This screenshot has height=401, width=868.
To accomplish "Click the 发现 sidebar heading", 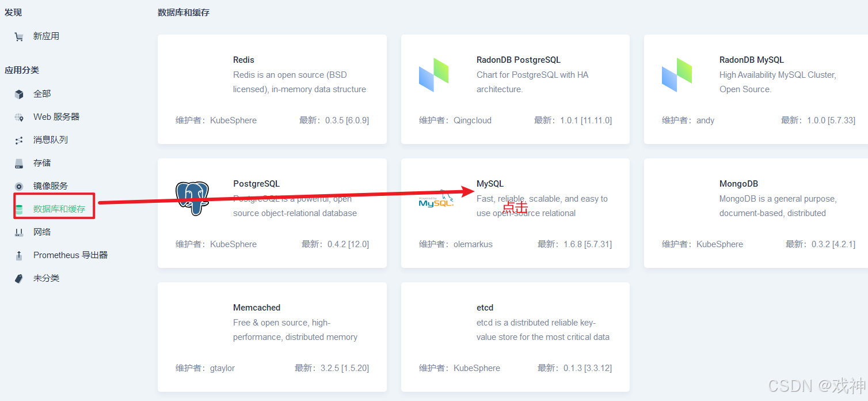I will click(13, 13).
